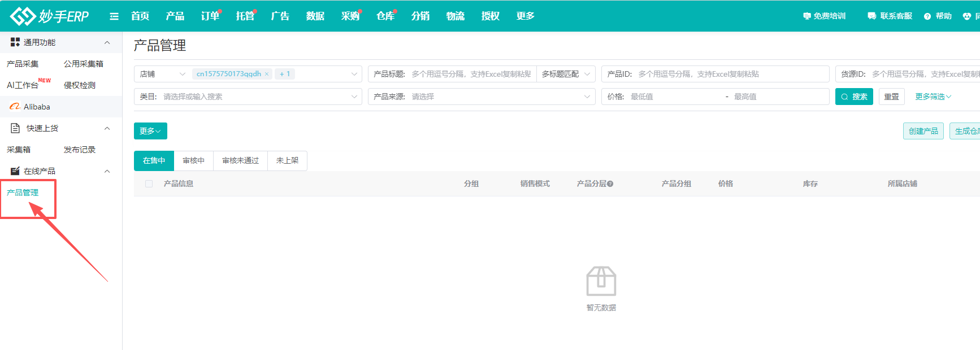
Task: Click the 搜索 search button
Action: click(x=854, y=97)
